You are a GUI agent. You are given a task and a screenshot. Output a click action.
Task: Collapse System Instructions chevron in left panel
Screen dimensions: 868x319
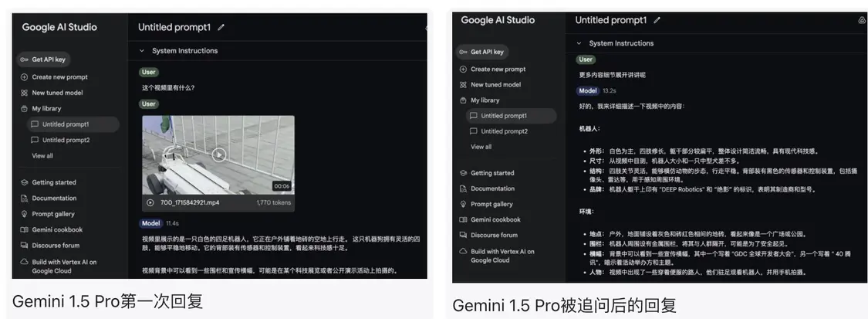(142, 50)
